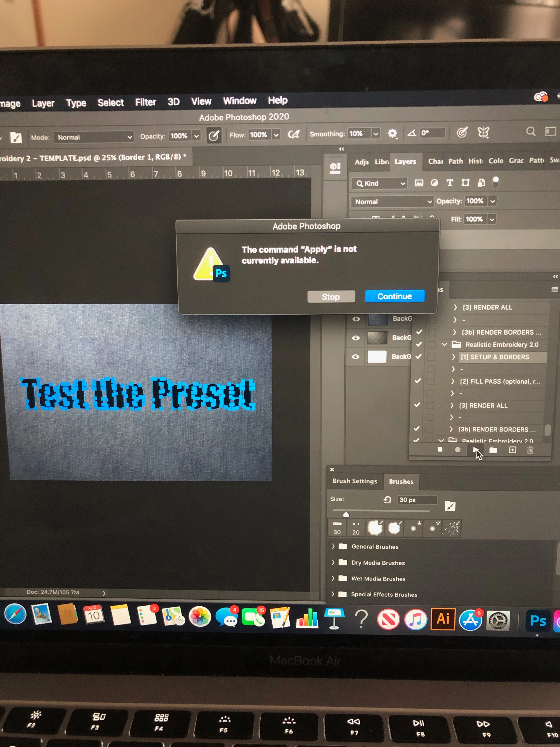This screenshot has width=560, height=747.
Task: Open the Filter menu
Action: pyautogui.click(x=146, y=102)
